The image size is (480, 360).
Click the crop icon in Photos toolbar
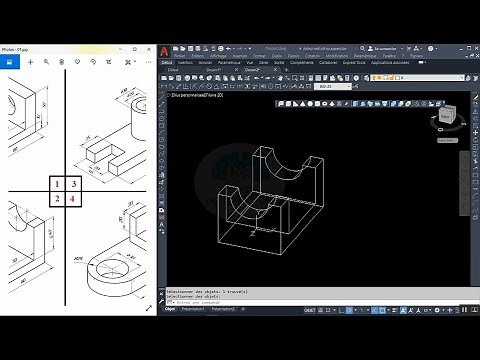pyautogui.click(x=109, y=62)
